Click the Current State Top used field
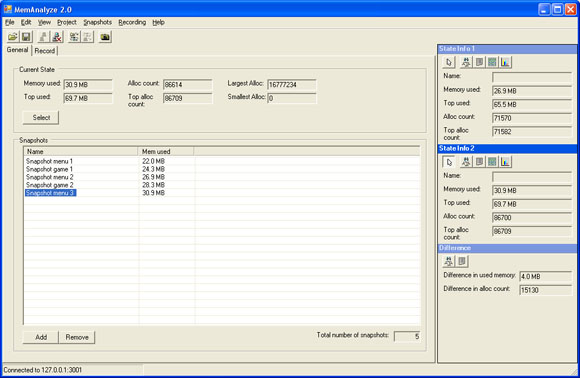This screenshot has width=580, height=378. 88,98
